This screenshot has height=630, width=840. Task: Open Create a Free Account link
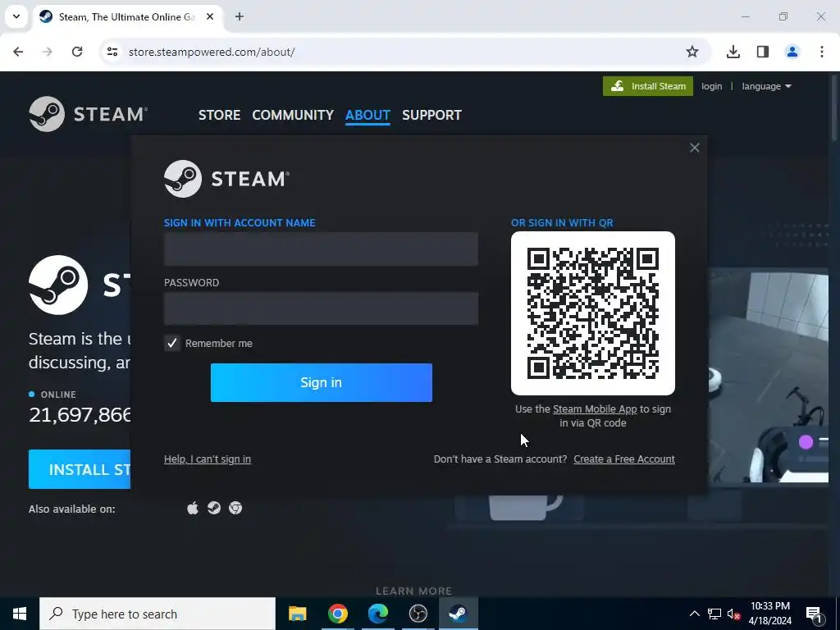click(624, 459)
